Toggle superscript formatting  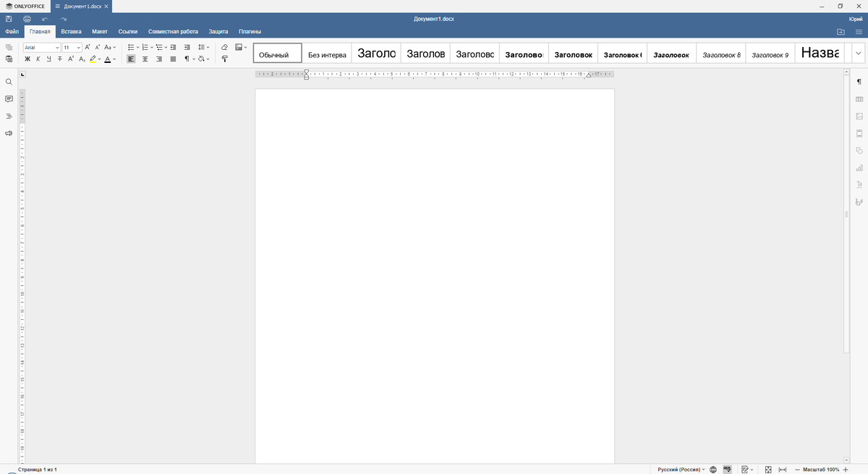71,59
